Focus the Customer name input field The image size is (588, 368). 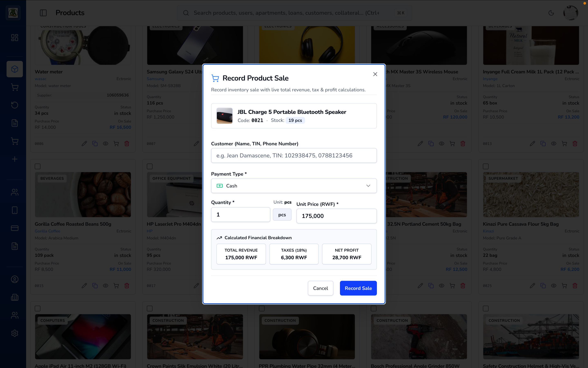click(x=294, y=156)
